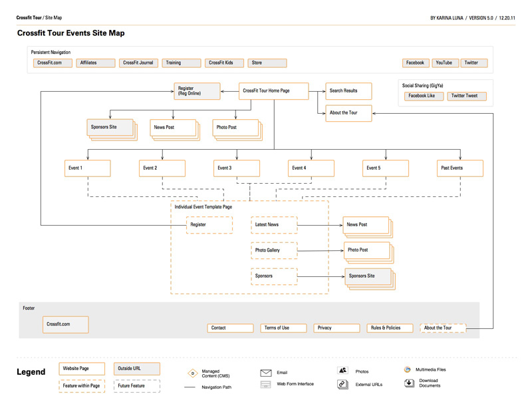Select the Event 1 box
This screenshot has height=408, width=532.
pyautogui.click(x=88, y=168)
